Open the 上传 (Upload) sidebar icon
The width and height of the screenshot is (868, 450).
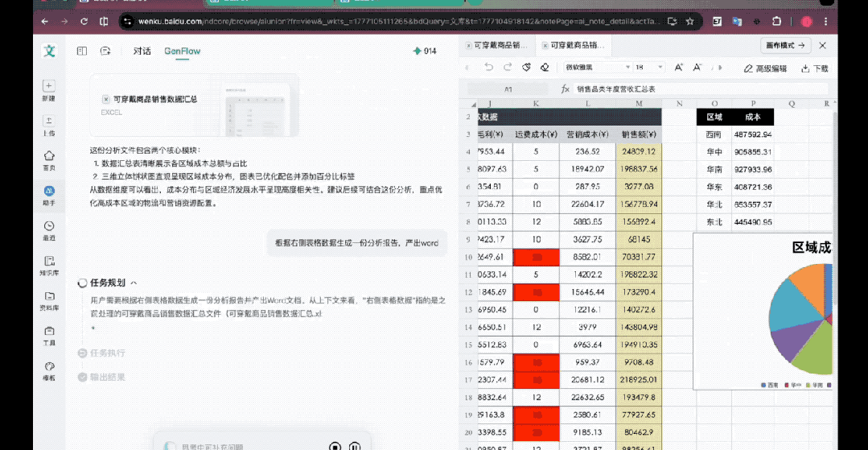[x=49, y=121]
